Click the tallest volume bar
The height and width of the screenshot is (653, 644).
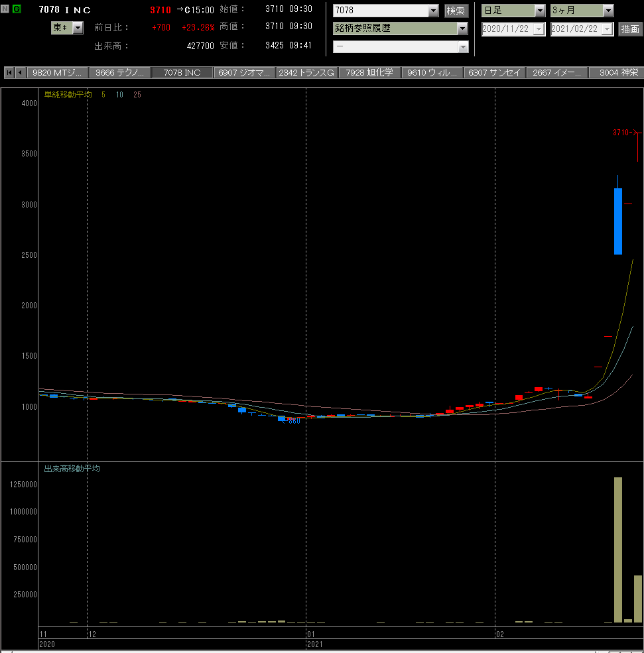click(x=618, y=550)
